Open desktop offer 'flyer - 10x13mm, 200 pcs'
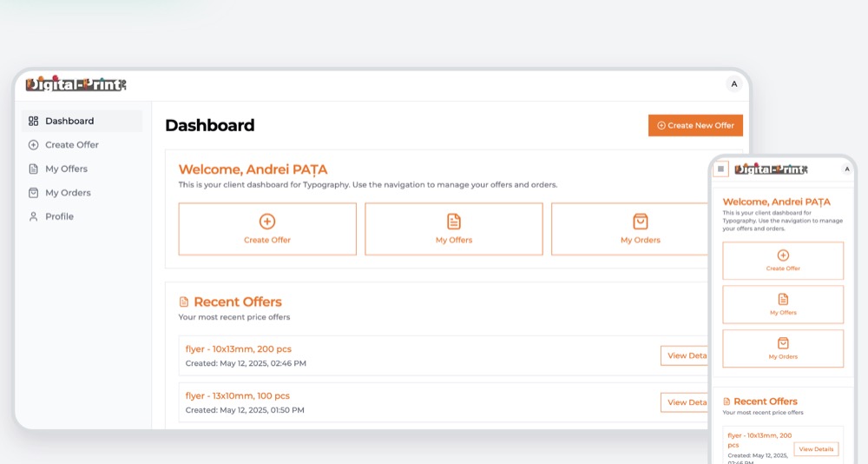The width and height of the screenshot is (868, 464). pyautogui.click(x=238, y=348)
